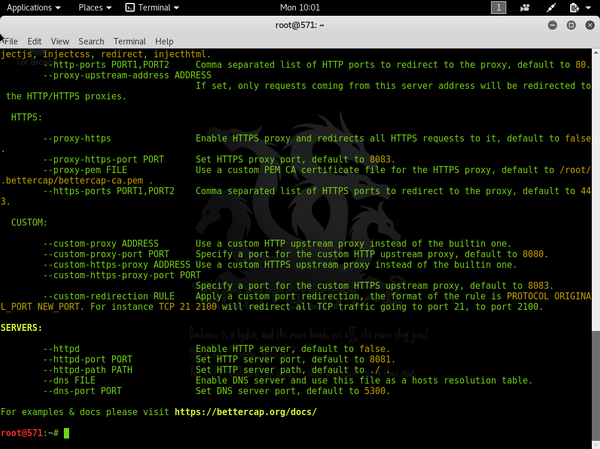Image resolution: width=600 pixels, height=449 pixels.
Task: Click the terminal vertical scrollbar
Action: point(594,380)
